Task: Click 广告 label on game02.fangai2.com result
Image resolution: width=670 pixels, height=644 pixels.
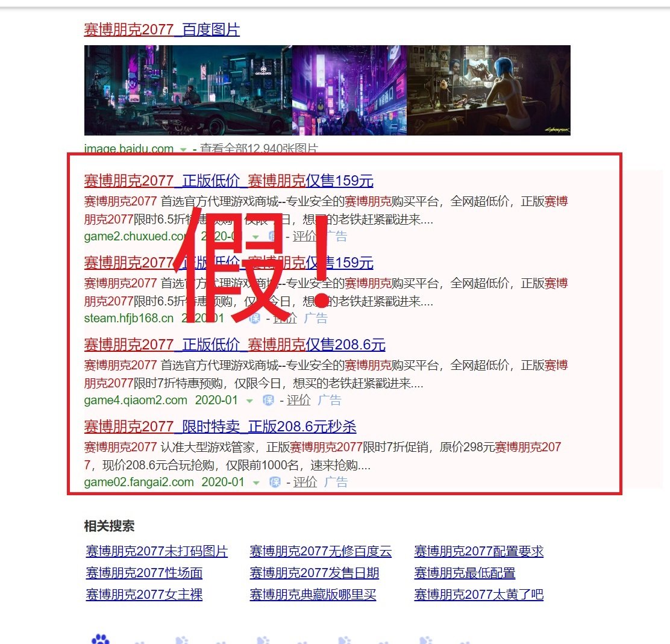Action: click(x=336, y=483)
